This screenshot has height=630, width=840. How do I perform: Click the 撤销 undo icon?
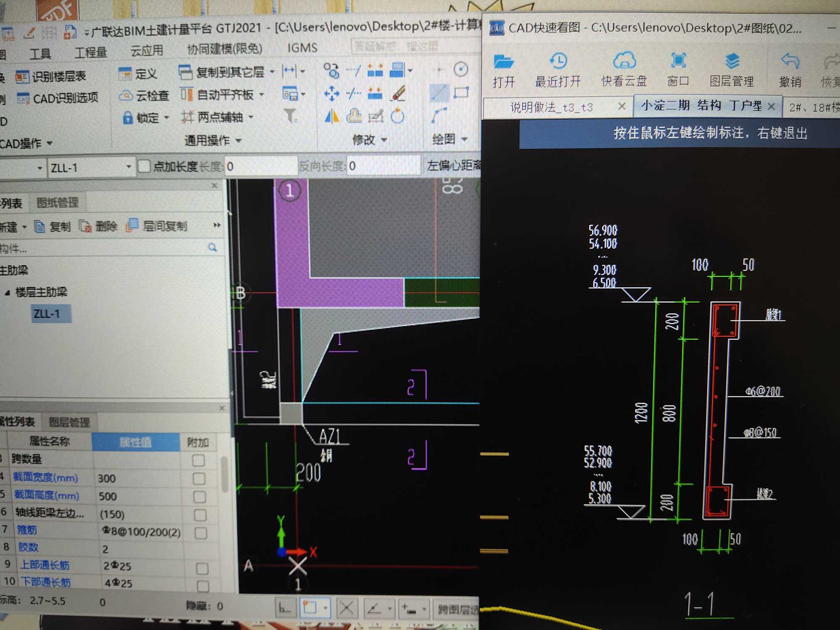790,61
